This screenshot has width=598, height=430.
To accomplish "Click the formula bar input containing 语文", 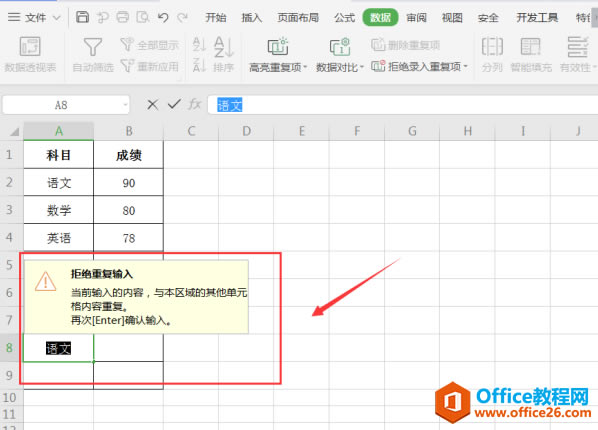I will pyautogui.click(x=403, y=105).
